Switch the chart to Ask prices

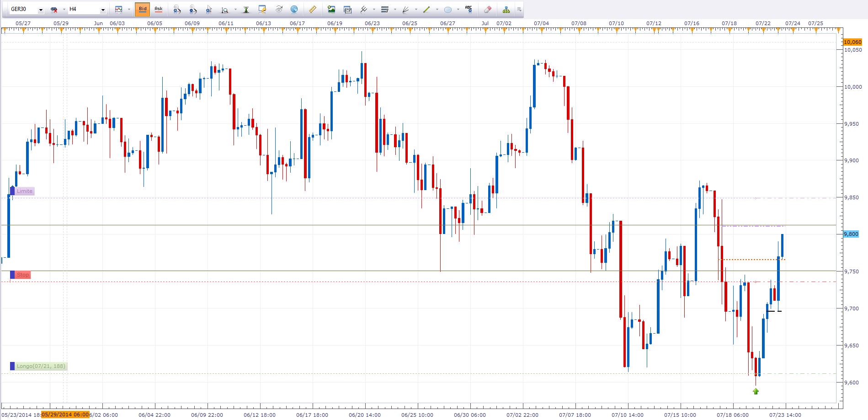(x=158, y=9)
